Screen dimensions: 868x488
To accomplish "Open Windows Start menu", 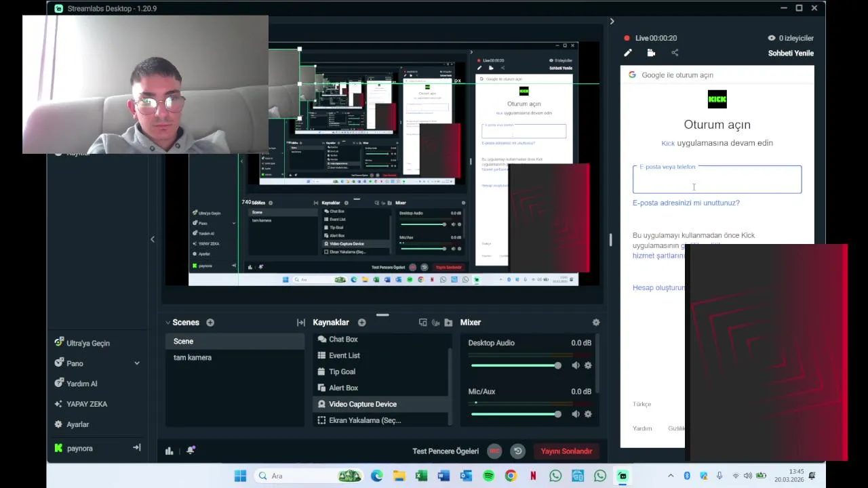I will [x=240, y=476].
